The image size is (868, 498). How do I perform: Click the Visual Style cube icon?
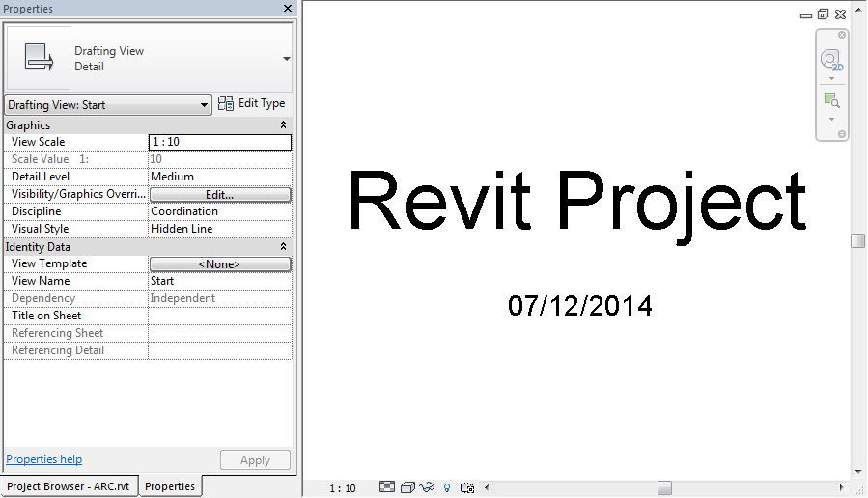407,488
